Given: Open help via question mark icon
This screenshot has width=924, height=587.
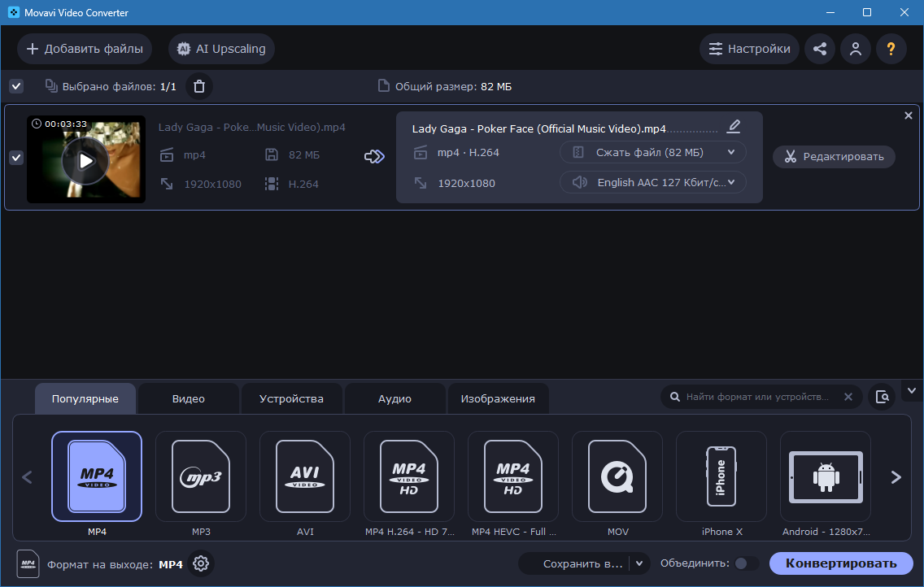Looking at the screenshot, I should tap(891, 49).
